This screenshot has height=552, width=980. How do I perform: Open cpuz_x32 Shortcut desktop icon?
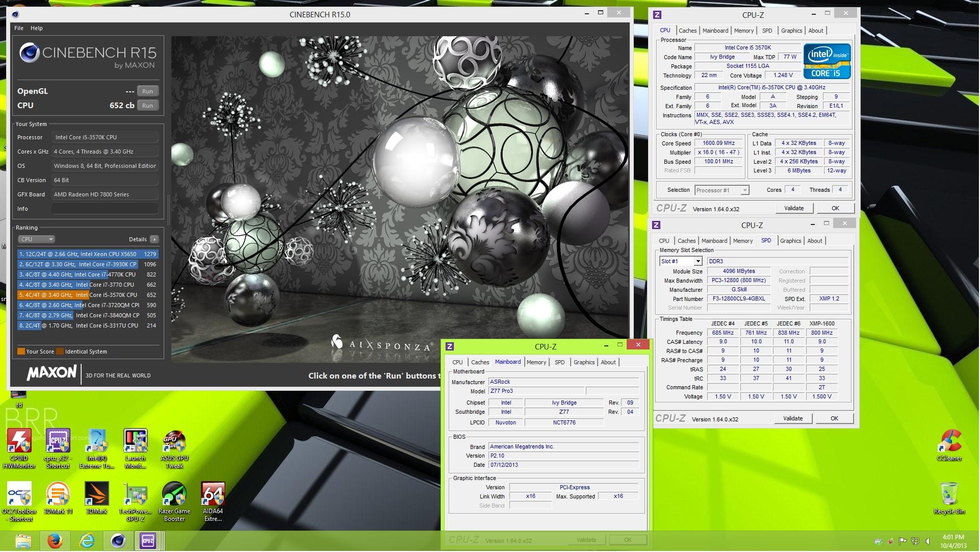point(58,449)
